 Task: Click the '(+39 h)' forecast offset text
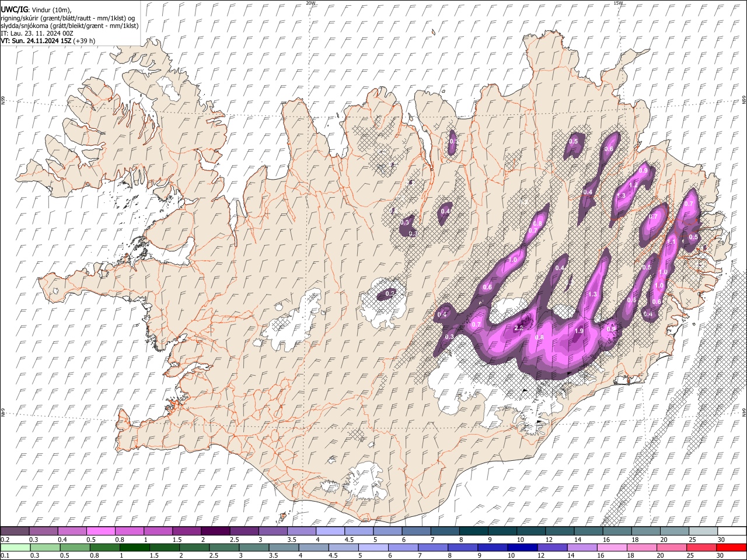(85, 41)
